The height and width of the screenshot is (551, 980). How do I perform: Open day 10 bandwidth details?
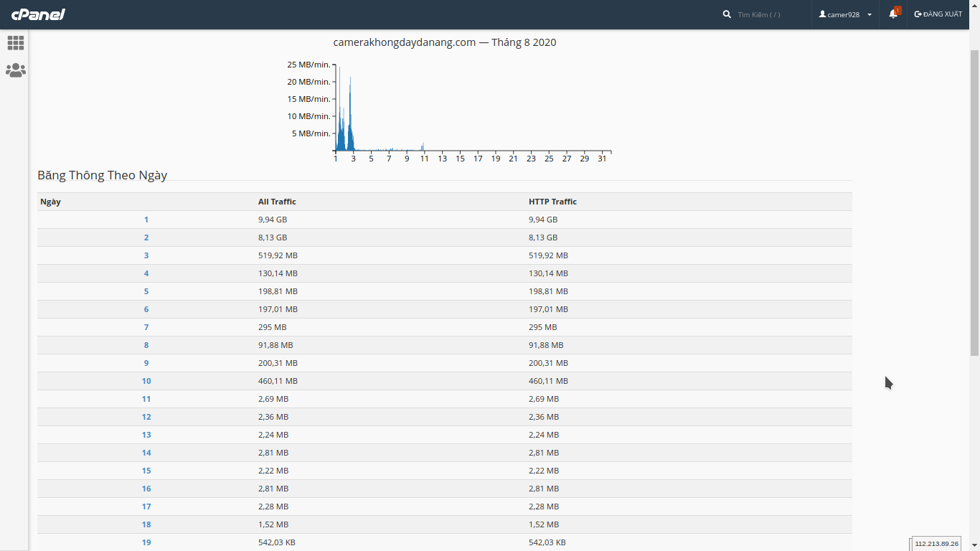146,381
